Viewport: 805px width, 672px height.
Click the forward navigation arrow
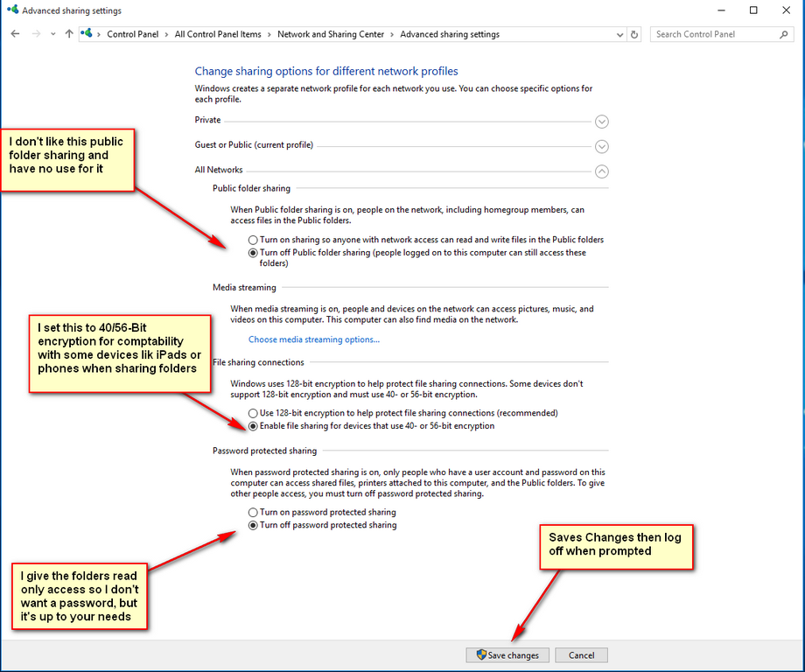pyautogui.click(x=36, y=34)
